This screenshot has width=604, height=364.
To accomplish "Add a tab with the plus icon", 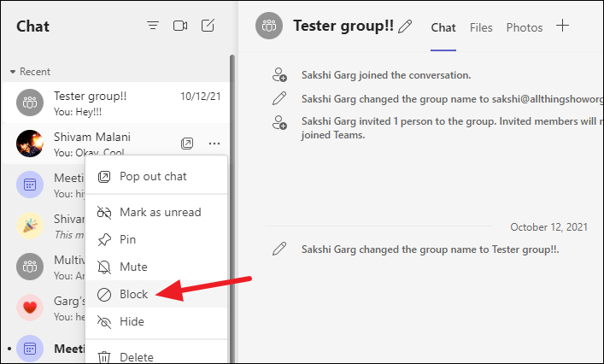I will click(562, 26).
